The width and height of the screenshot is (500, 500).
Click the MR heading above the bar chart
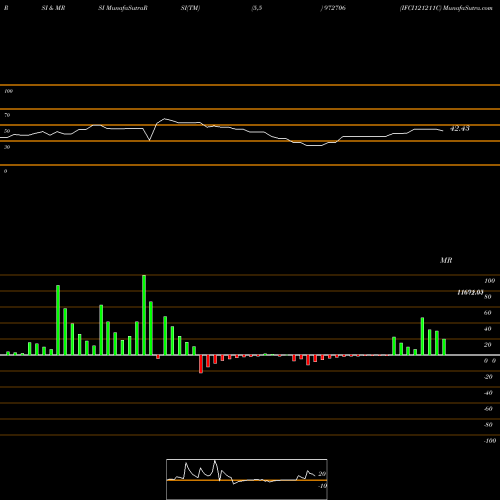click(x=446, y=260)
